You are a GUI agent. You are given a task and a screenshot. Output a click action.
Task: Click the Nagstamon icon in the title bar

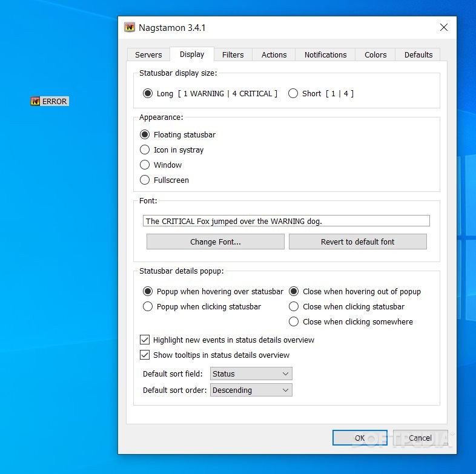pos(130,27)
